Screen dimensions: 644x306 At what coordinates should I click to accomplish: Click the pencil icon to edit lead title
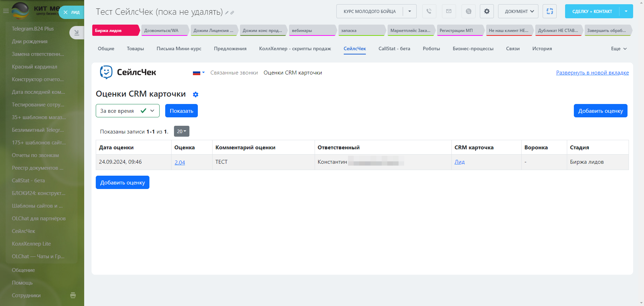(x=227, y=13)
